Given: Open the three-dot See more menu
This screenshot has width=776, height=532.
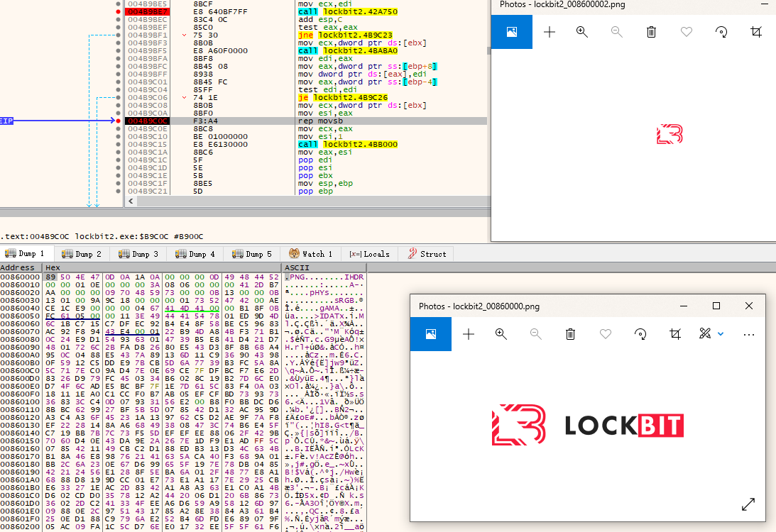Looking at the screenshot, I should click(x=749, y=334).
